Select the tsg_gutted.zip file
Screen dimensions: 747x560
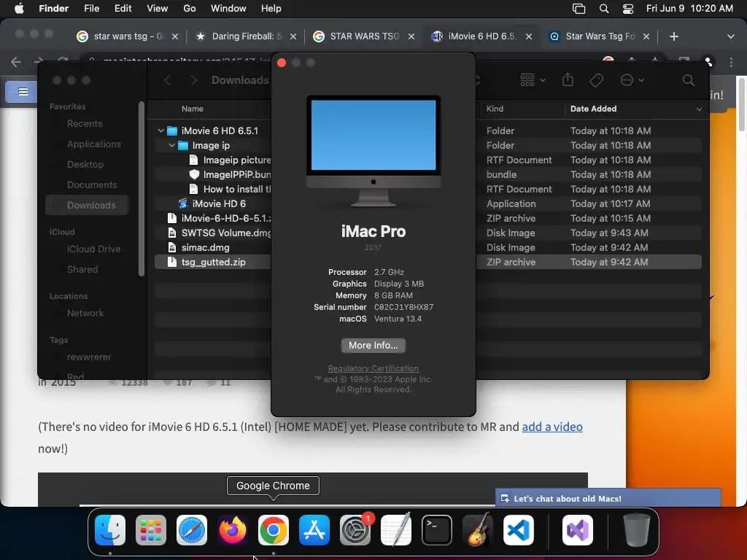pos(214,262)
